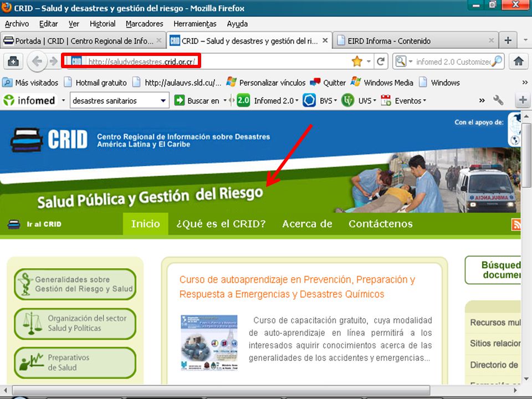Click the vertical scrollbar thumb
Screen dimensions: 532x399
(526, 155)
